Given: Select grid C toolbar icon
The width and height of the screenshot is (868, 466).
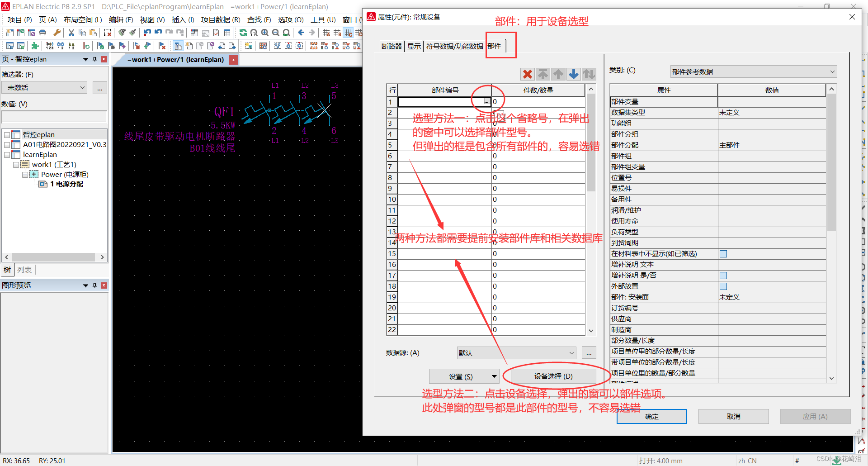Looking at the screenshot, I should click(x=348, y=33).
